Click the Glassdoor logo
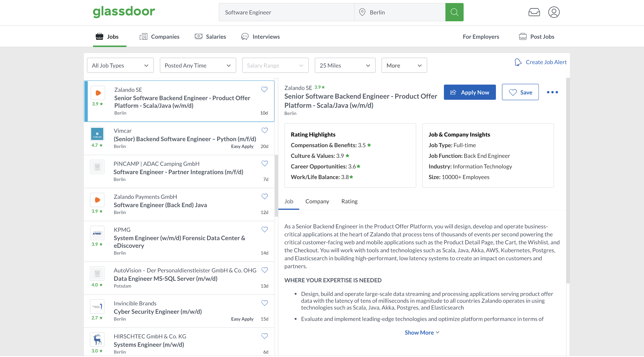 point(124,12)
